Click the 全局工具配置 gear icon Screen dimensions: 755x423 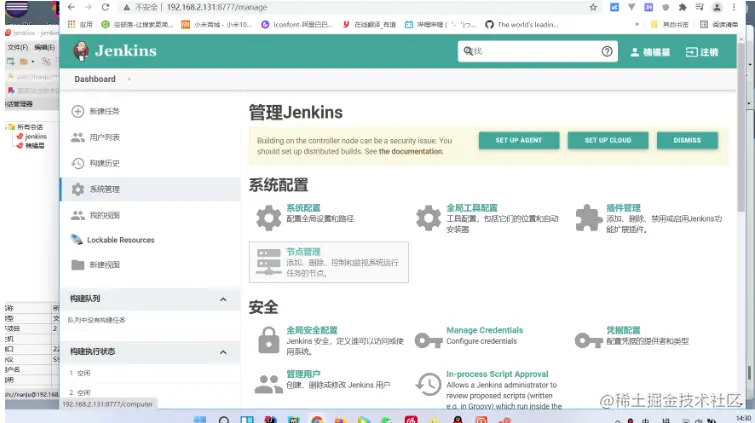tap(428, 218)
